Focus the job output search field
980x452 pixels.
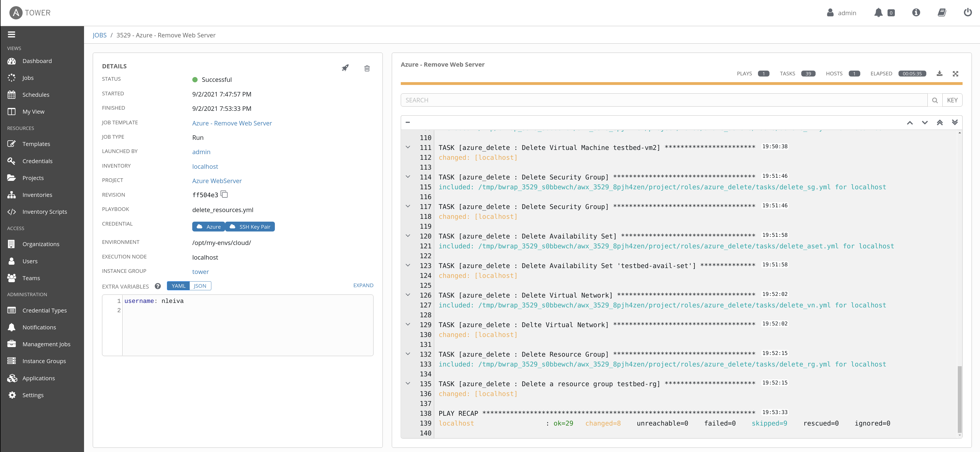[664, 100]
